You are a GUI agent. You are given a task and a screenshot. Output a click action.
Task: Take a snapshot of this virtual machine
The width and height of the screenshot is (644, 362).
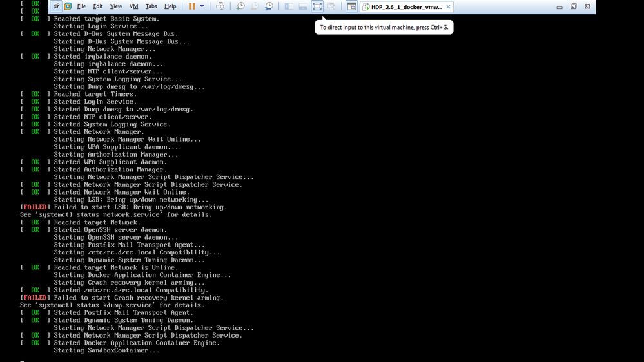[x=240, y=6]
